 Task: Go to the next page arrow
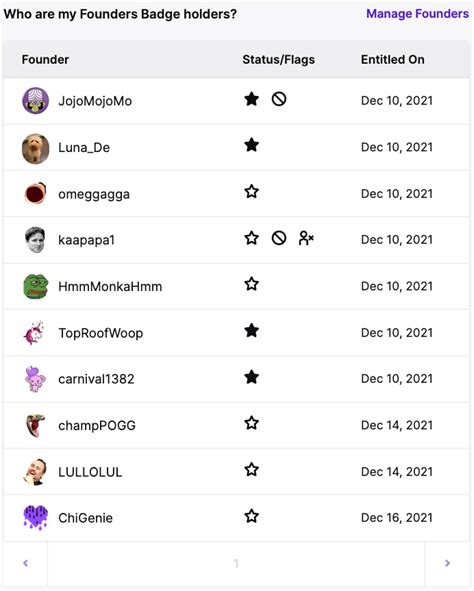coord(447,563)
